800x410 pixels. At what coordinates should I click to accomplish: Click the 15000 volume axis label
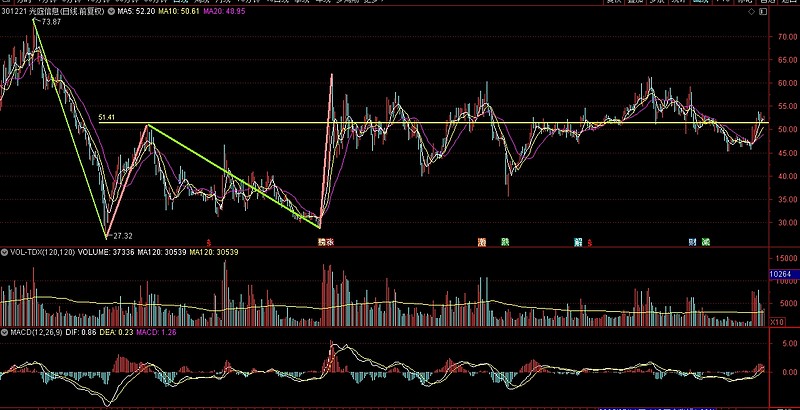coord(785,259)
